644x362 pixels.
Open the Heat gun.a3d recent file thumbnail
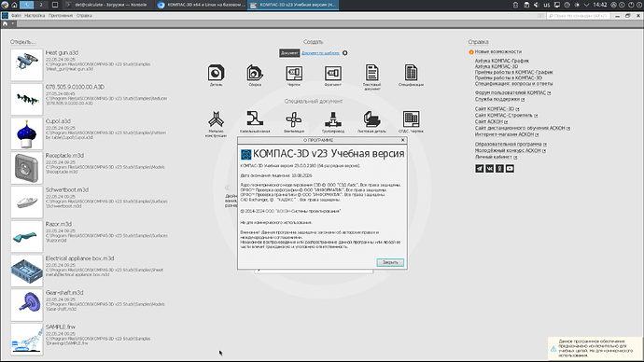27,65
